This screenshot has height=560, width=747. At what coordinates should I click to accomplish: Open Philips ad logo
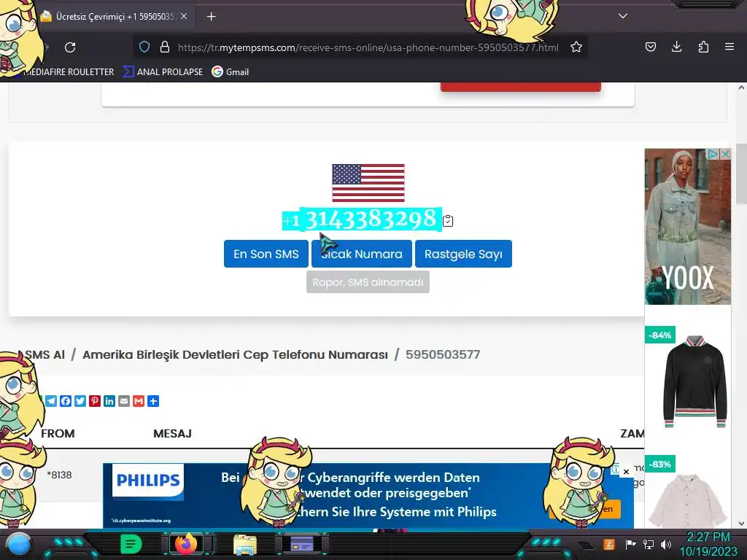pos(147,481)
